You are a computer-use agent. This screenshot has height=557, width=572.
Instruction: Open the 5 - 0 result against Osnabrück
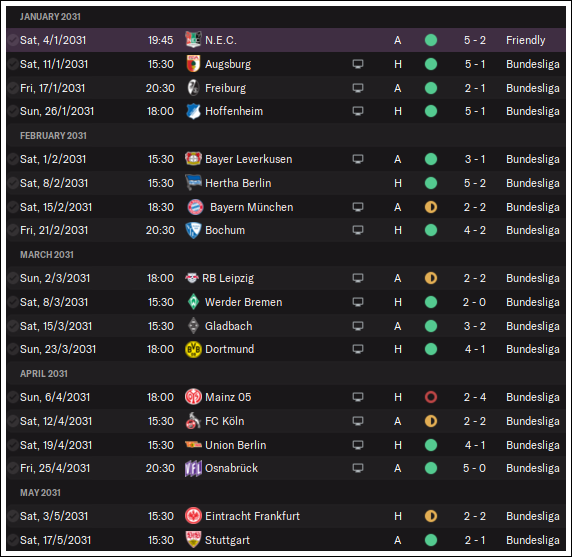point(474,468)
